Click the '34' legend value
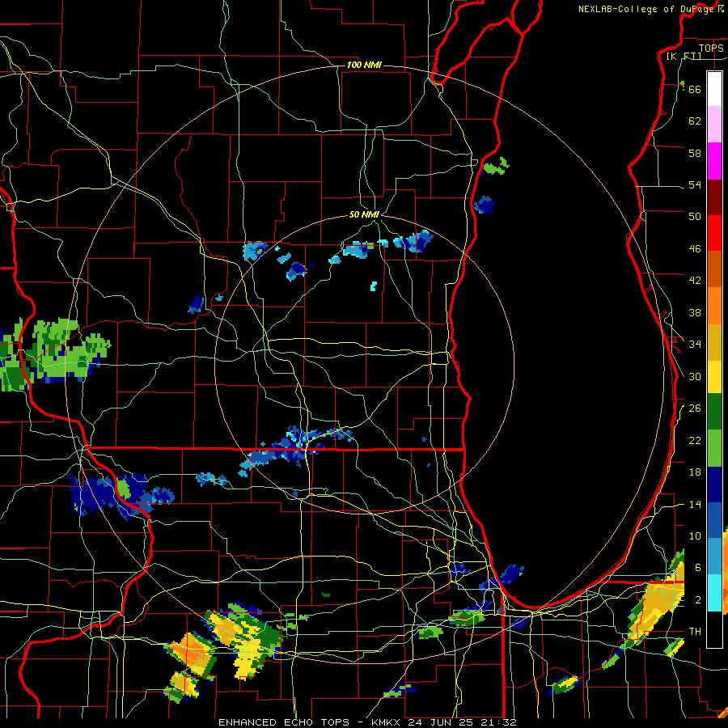Viewport: 728px width, 728px height. [x=695, y=344]
